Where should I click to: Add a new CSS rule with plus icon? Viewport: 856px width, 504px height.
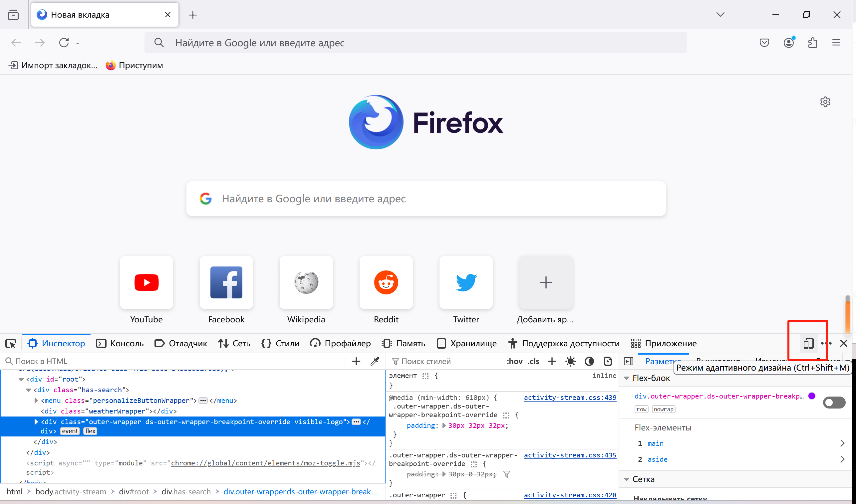point(552,361)
